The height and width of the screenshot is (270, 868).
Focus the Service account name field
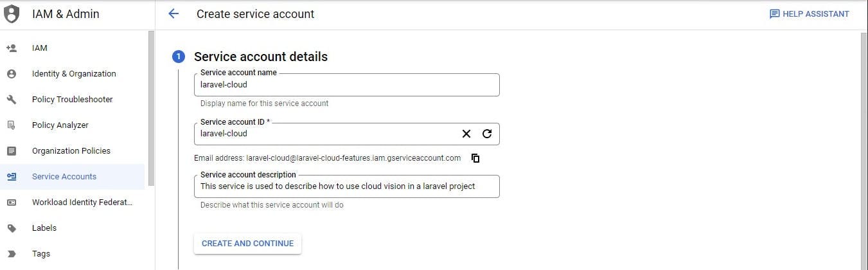click(346, 85)
